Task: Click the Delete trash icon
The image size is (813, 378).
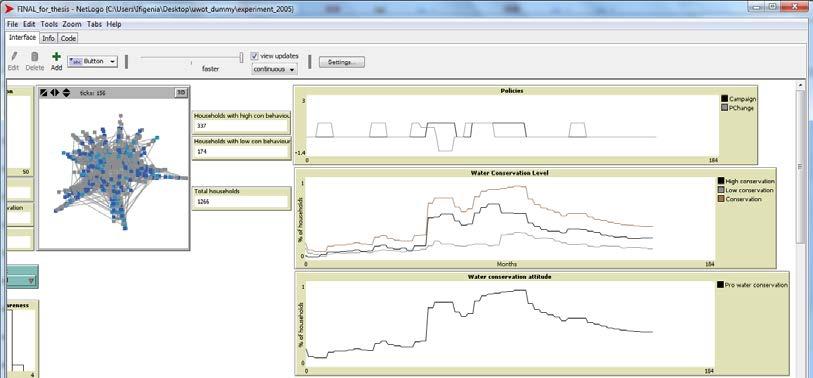Action: coord(35,57)
